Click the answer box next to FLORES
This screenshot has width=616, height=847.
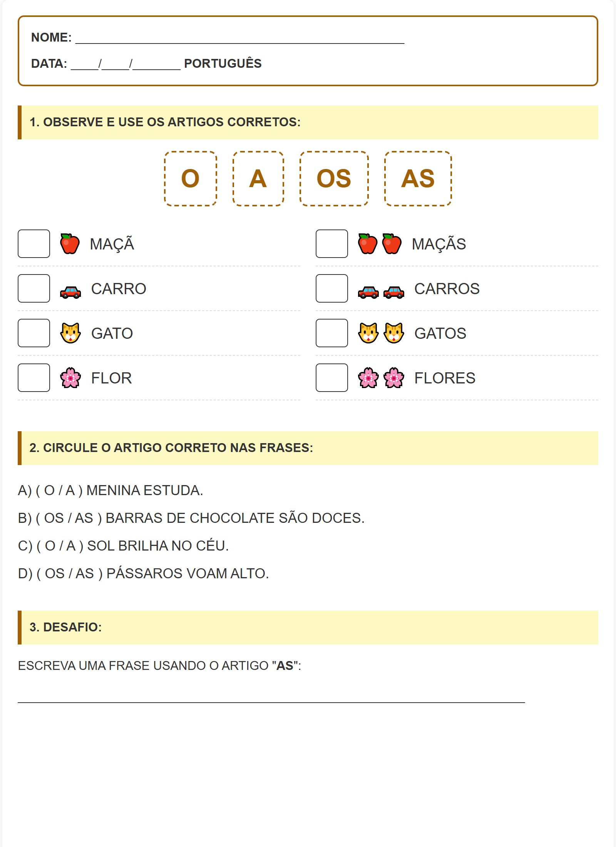point(331,378)
